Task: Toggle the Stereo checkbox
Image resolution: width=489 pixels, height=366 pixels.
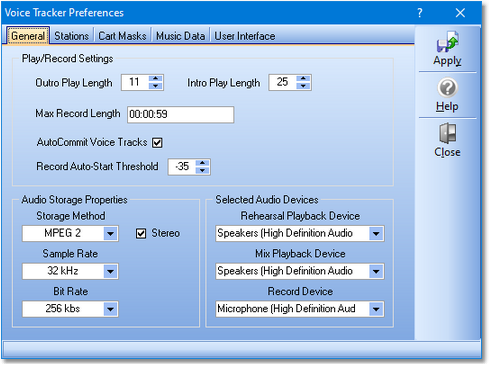Action: (x=141, y=233)
